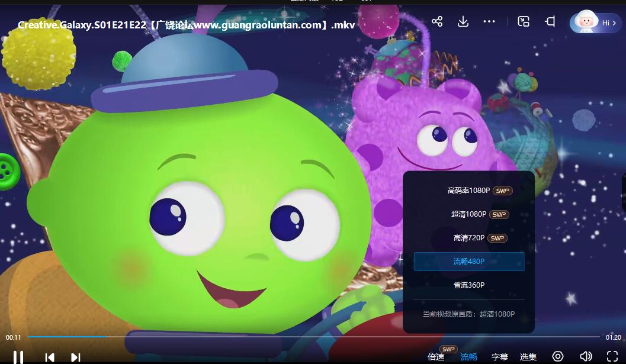
Task: Select 省流360P quality option
Action: 469,285
